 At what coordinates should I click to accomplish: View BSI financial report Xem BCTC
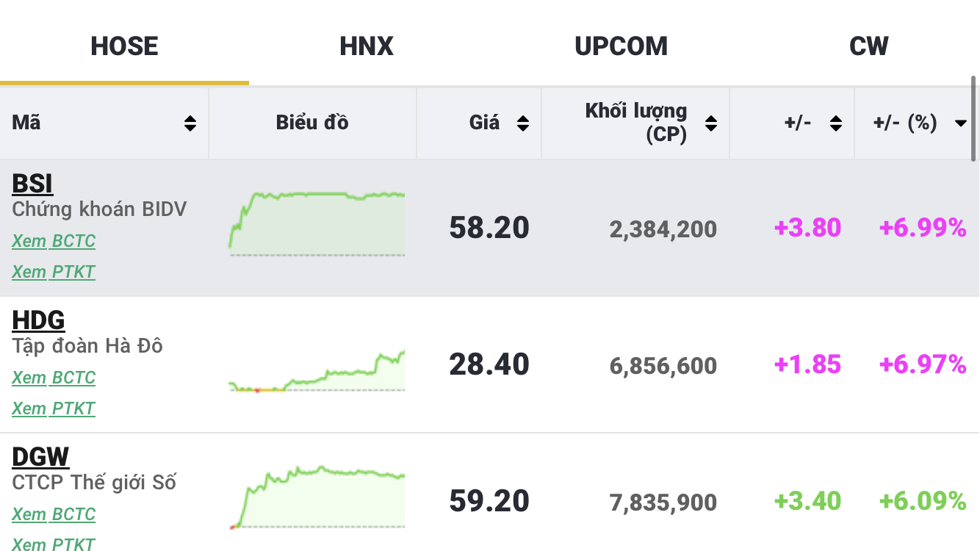[x=54, y=241]
